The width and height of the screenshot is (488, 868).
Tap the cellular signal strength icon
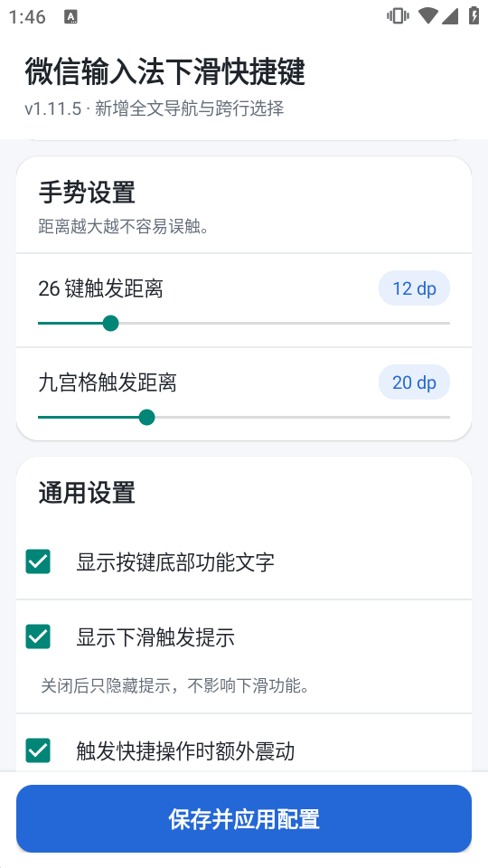pos(450,16)
